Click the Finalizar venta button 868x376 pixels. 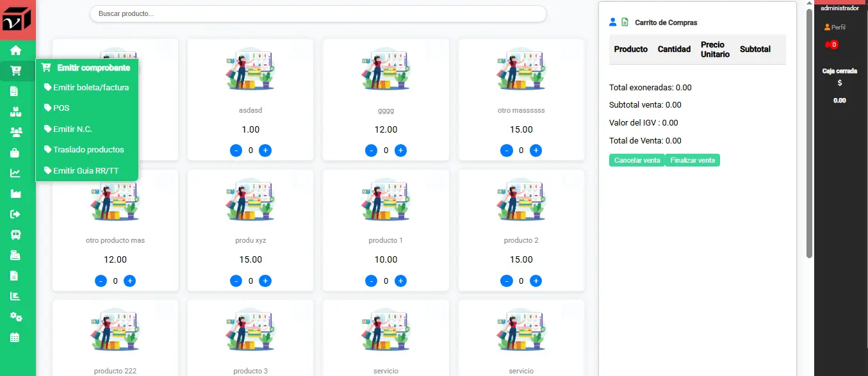point(692,160)
